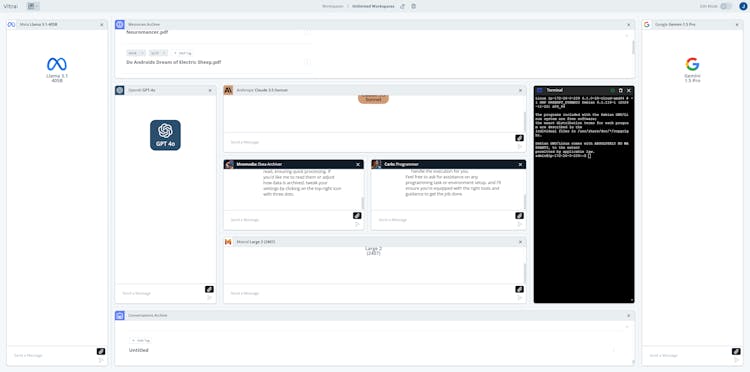Screen dimensions: 750x372
Task: Send message in Claude chat
Action: (x=520, y=146)
